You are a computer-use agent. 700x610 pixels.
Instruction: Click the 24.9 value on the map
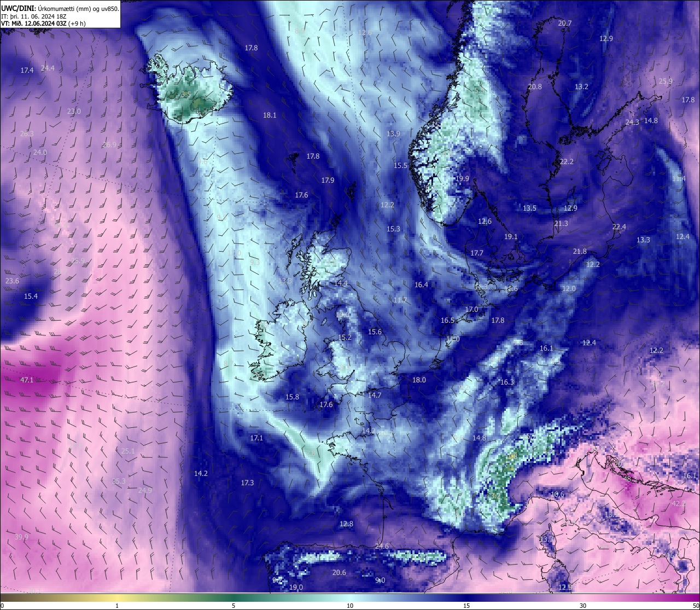coord(145,490)
